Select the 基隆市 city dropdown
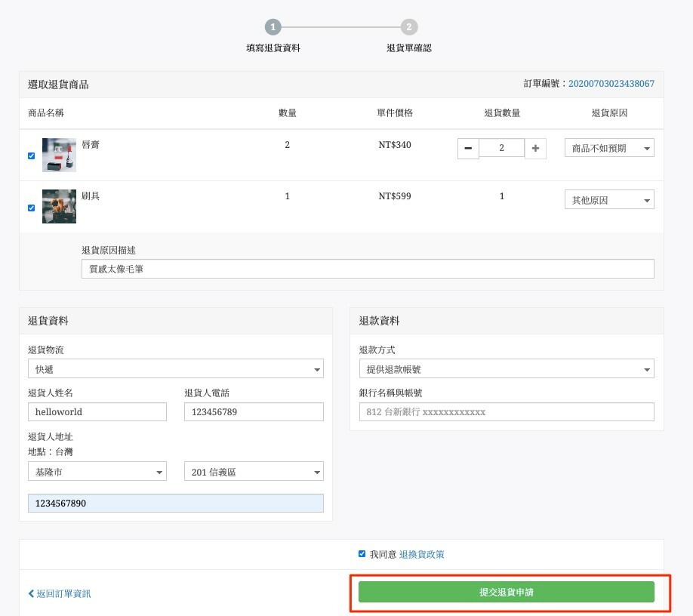Image resolution: width=693 pixels, height=616 pixels. (97, 472)
